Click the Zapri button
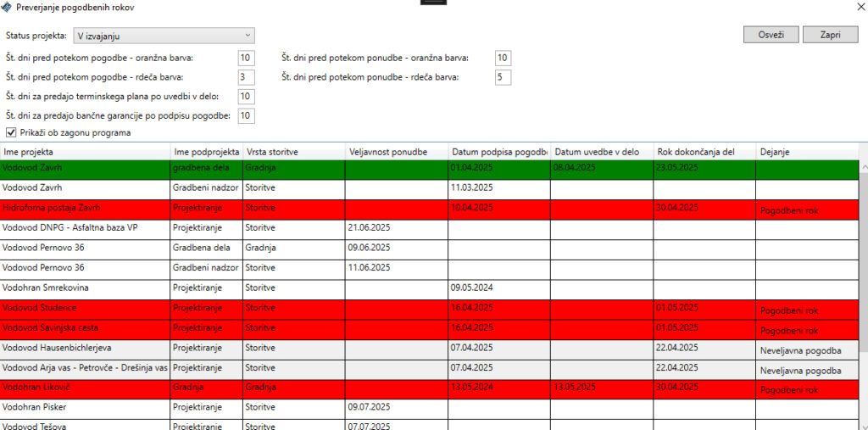This screenshot has height=430, width=868. click(x=831, y=34)
